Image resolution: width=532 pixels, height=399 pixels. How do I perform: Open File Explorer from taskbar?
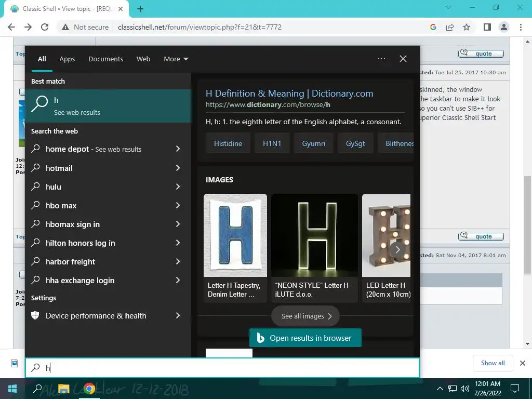(63, 389)
